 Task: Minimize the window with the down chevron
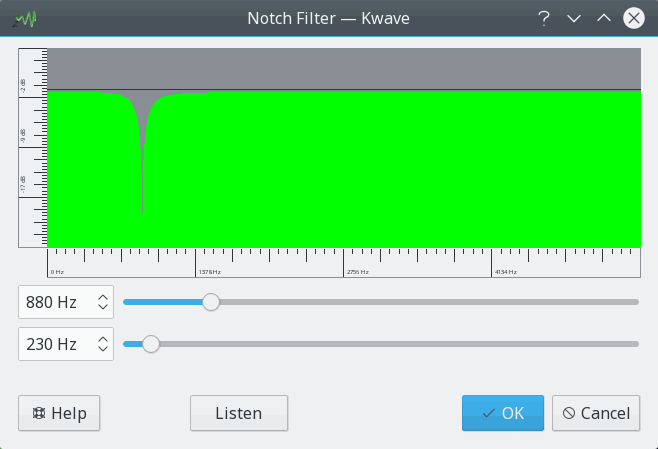tap(574, 18)
